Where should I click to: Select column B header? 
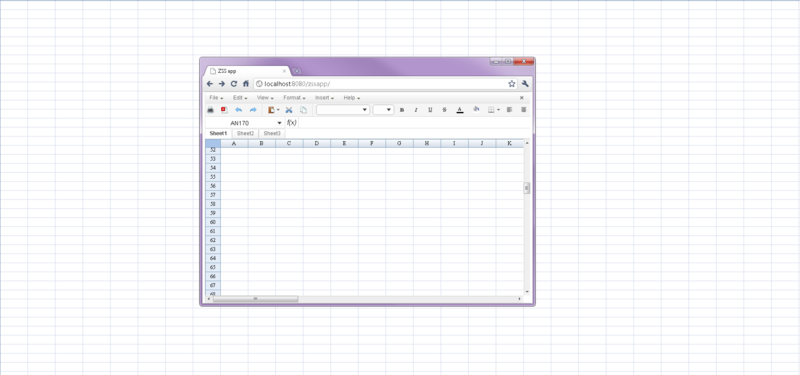coord(262,143)
